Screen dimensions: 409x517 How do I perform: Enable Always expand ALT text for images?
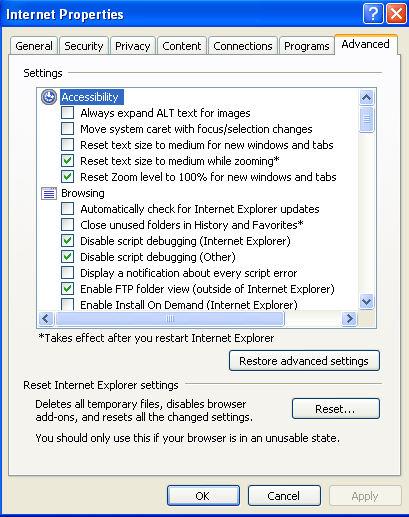[x=67, y=113]
